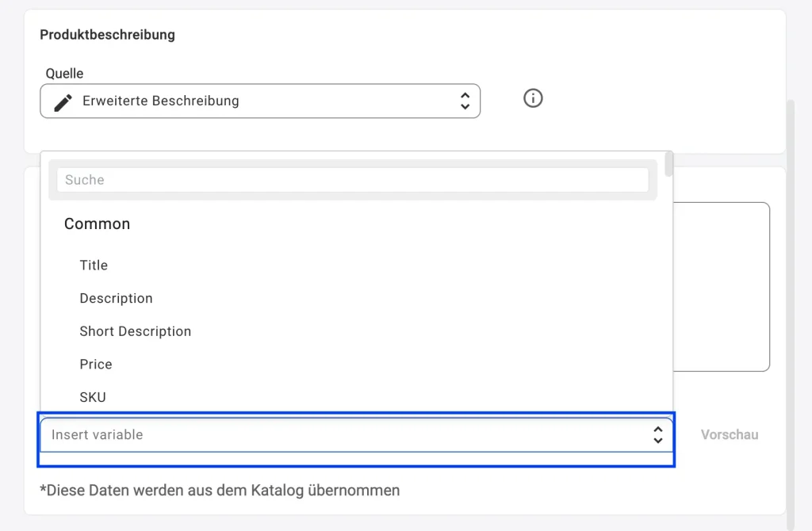The width and height of the screenshot is (812, 531).
Task: Choose Price from the variable list
Action: pyautogui.click(x=95, y=365)
